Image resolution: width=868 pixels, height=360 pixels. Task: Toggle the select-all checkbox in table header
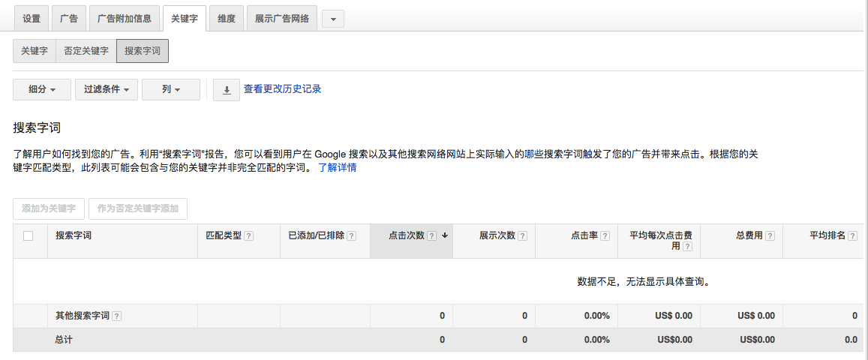[29, 235]
